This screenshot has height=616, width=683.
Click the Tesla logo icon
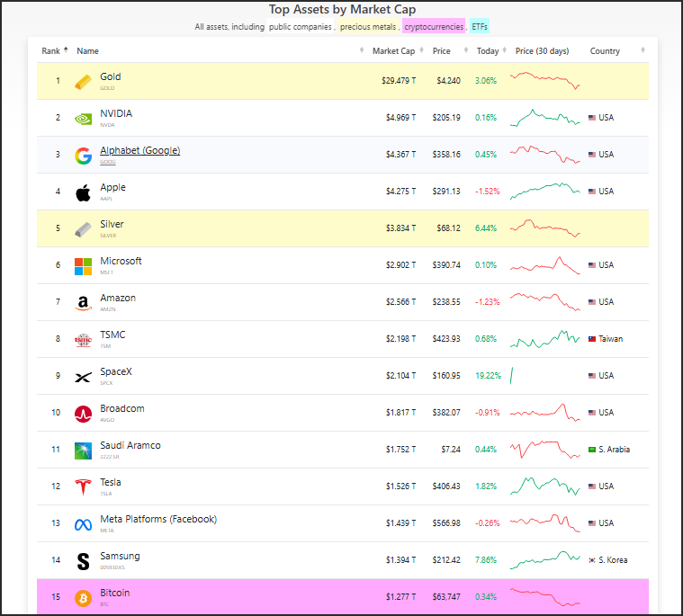click(x=83, y=487)
